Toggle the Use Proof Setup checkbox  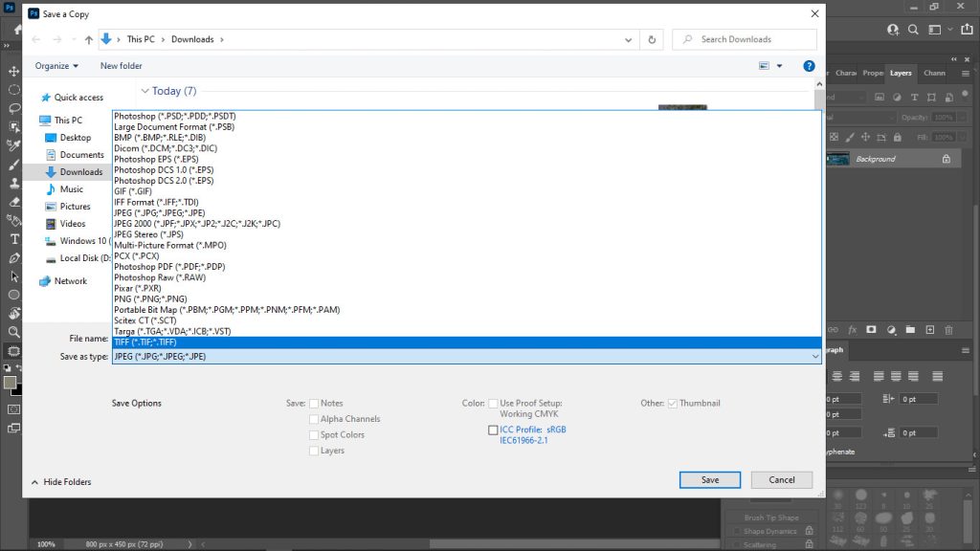point(493,404)
